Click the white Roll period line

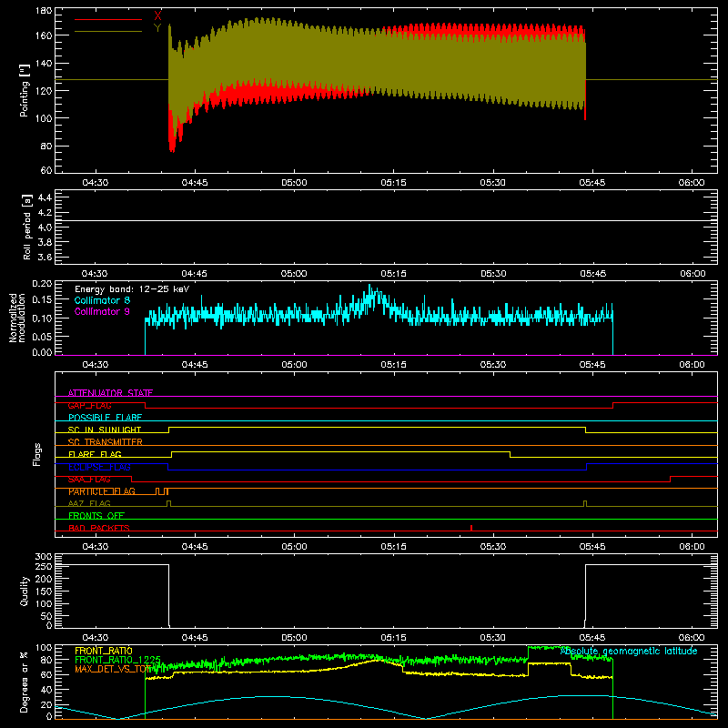[x=386, y=220]
